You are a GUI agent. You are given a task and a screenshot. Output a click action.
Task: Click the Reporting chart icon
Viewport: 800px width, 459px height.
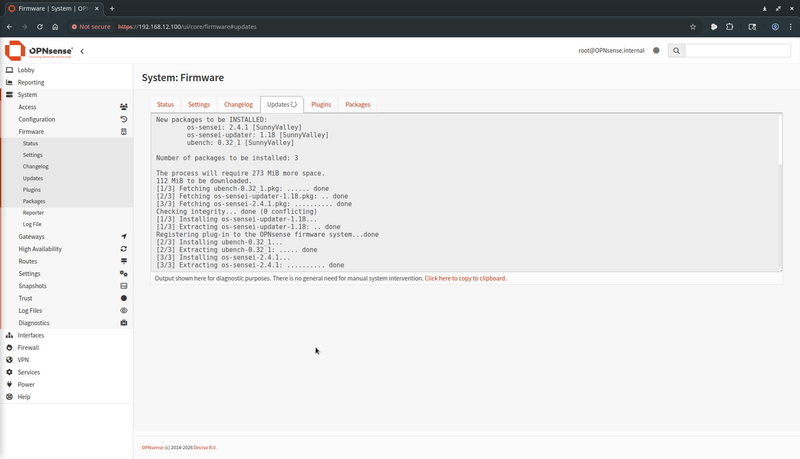point(9,82)
